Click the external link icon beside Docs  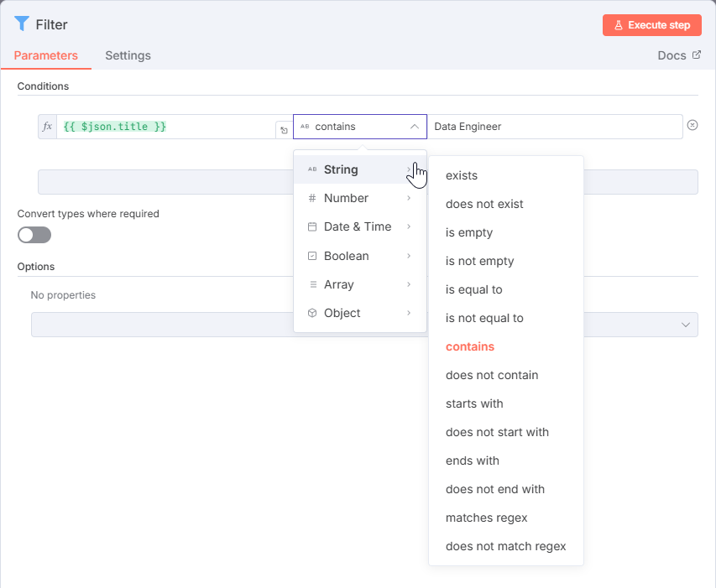click(696, 55)
